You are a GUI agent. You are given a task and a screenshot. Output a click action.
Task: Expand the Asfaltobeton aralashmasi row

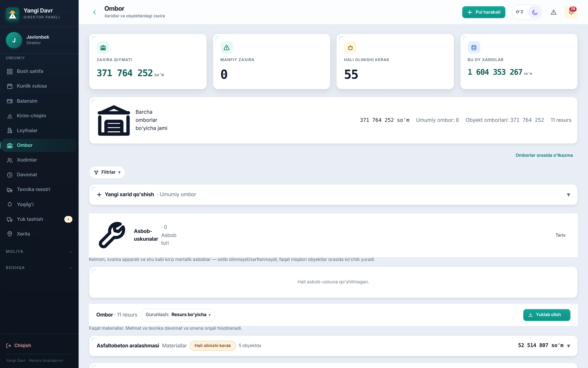333,346
